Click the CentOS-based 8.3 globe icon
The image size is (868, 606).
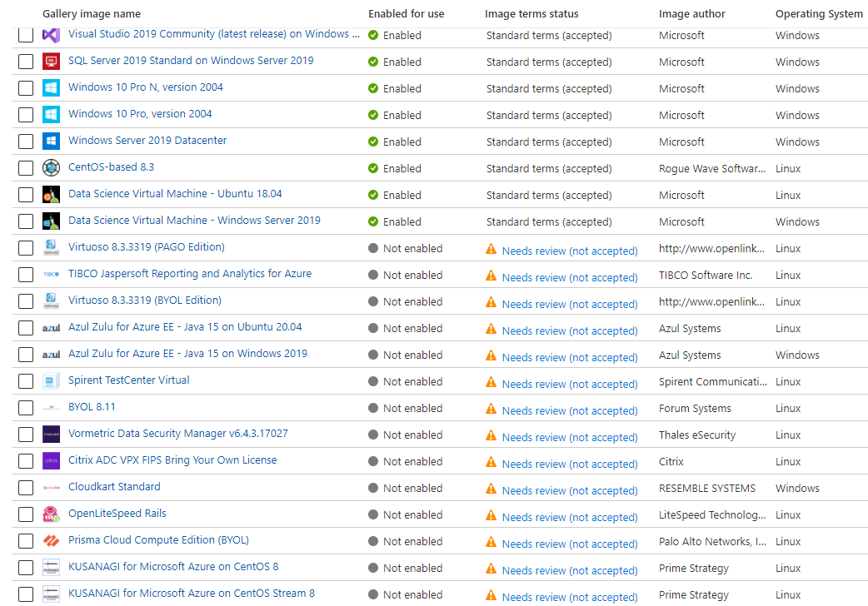[x=51, y=167]
